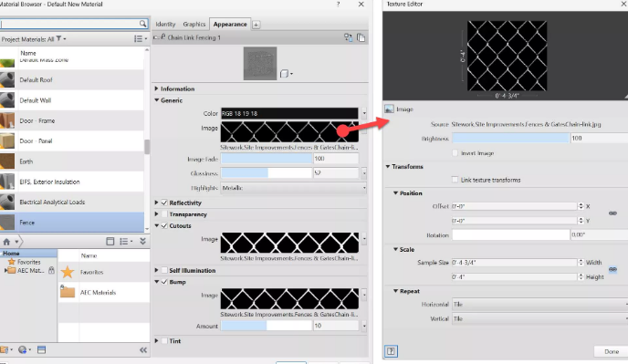This screenshot has height=364, width=628.
Task: Click the Favorites star in the library list
Action: pyautogui.click(x=68, y=272)
